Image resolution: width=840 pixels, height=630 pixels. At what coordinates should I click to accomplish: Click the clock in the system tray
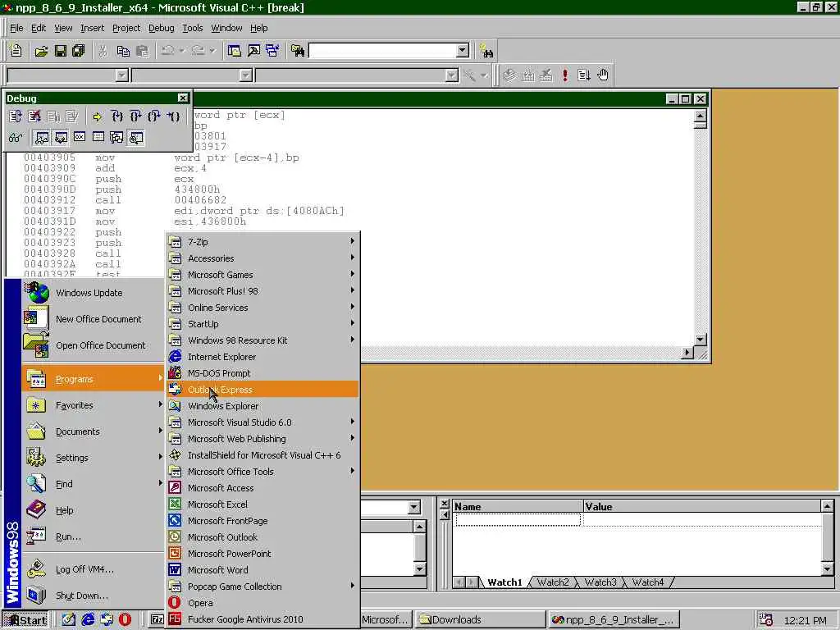[806, 620]
